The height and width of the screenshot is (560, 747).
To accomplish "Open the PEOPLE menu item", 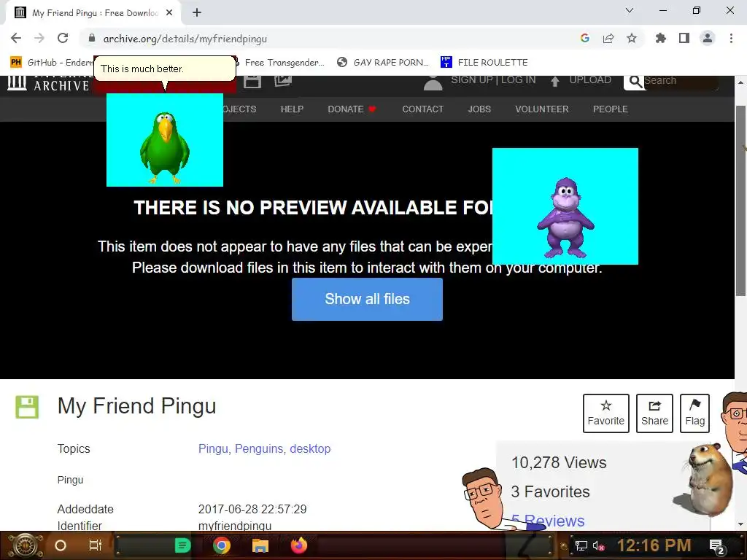I will pyautogui.click(x=611, y=109).
